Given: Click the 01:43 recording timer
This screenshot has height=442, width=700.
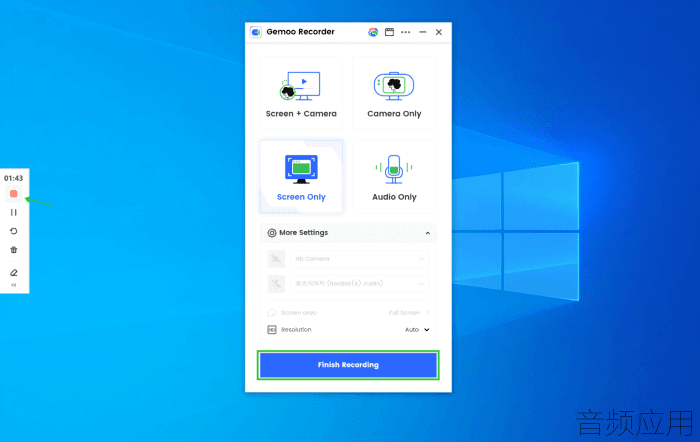Looking at the screenshot, I should pos(13,178).
